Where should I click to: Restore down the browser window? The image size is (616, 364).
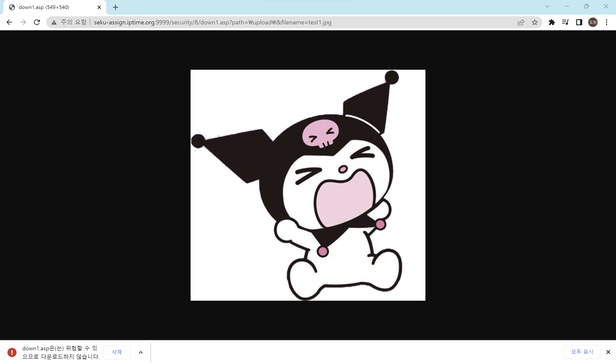(586, 6)
